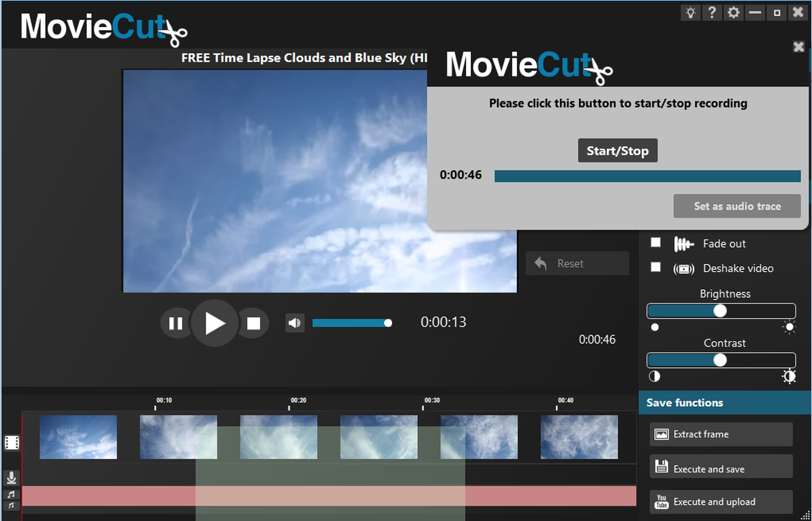812x521 pixels.
Task: Click the window resize grip
Action: pyautogui.click(x=806, y=515)
